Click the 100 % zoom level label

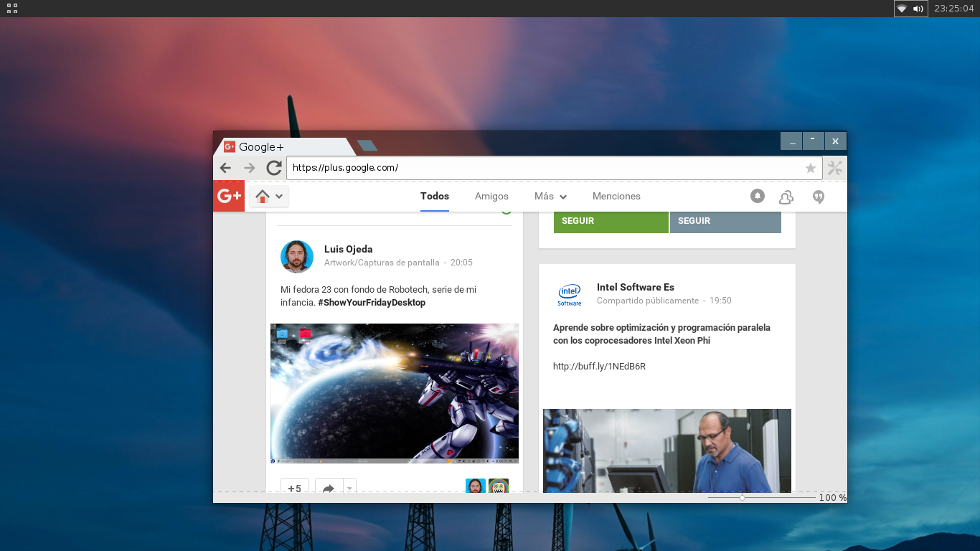pos(833,497)
